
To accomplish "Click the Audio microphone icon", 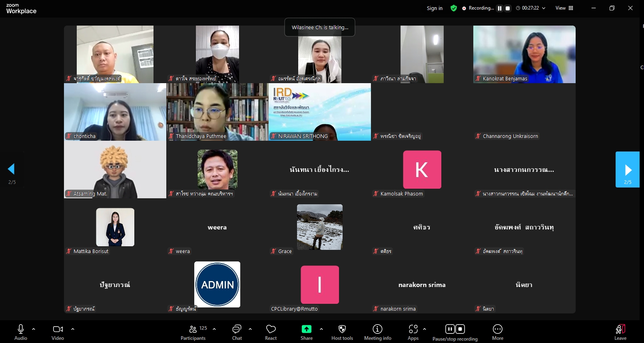I will coord(21,329).
